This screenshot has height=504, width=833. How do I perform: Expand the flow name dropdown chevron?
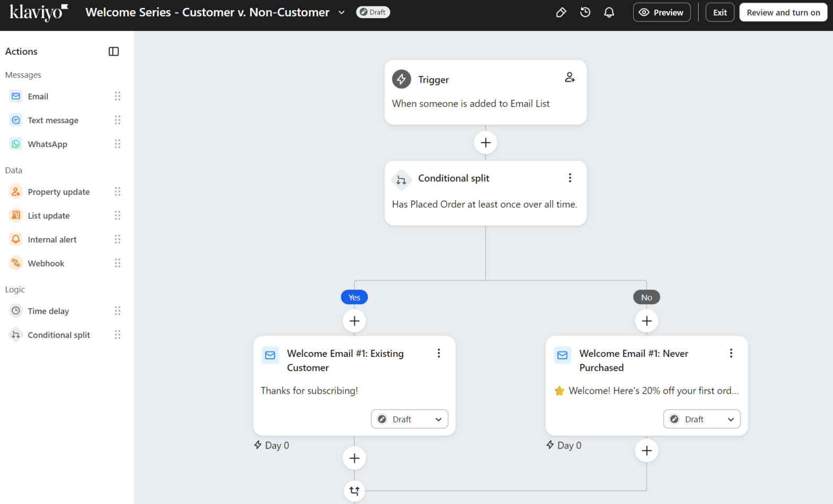342,12
